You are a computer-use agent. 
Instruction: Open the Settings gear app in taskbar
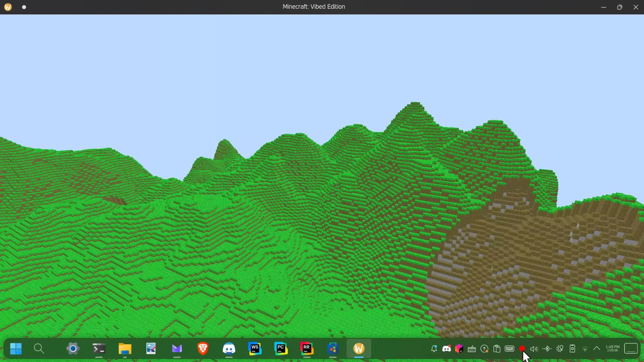tap(73, 349)
